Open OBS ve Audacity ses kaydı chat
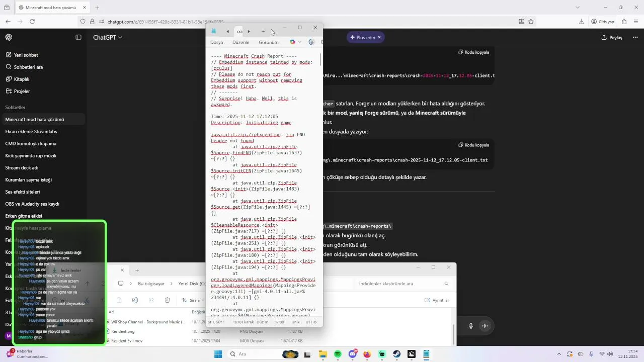Viewport: 644px width, 362px height. [x=32, y=204]
